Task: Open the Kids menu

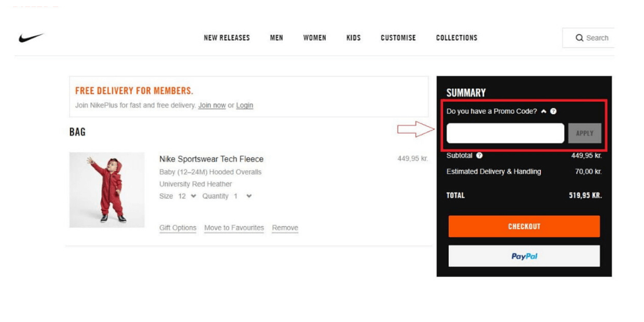Action: pos(354,38)
